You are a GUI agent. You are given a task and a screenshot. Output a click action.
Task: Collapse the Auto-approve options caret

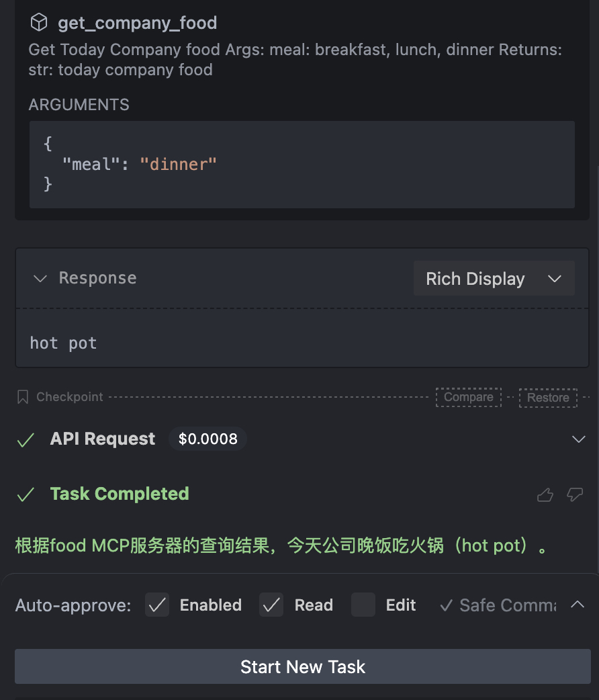point(578,605)
